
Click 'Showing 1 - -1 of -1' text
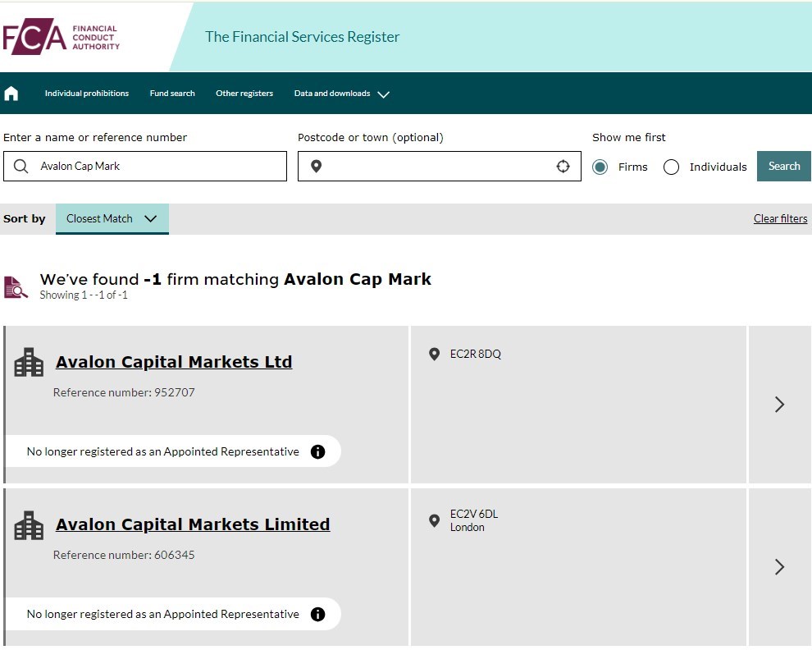point(84,295)
